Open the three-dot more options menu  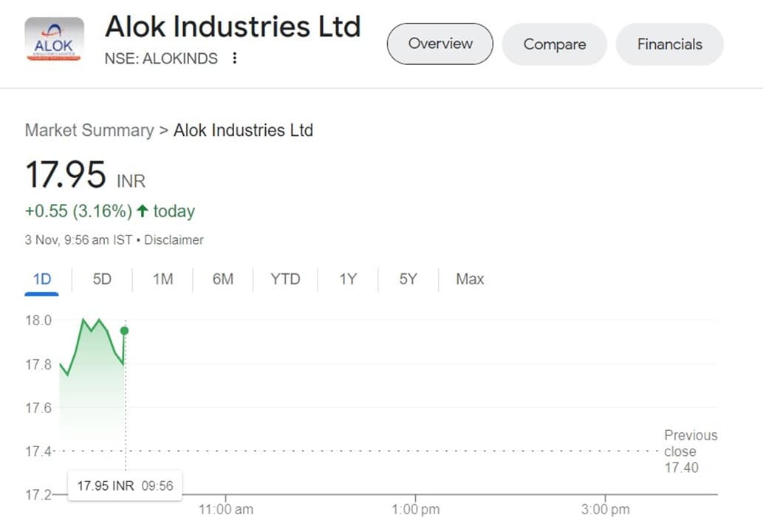[235, 58]
